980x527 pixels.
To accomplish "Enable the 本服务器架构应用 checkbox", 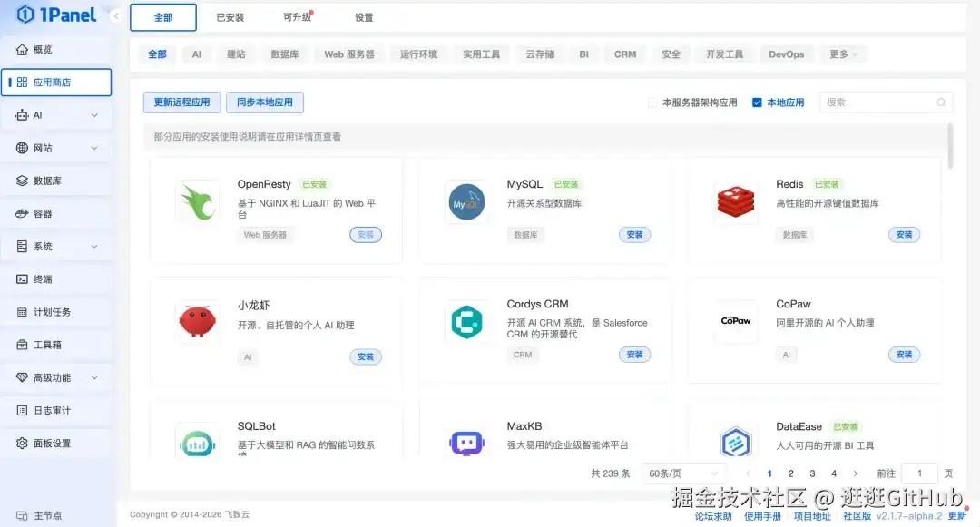I will pyautogui.click(x=652, y=102).
